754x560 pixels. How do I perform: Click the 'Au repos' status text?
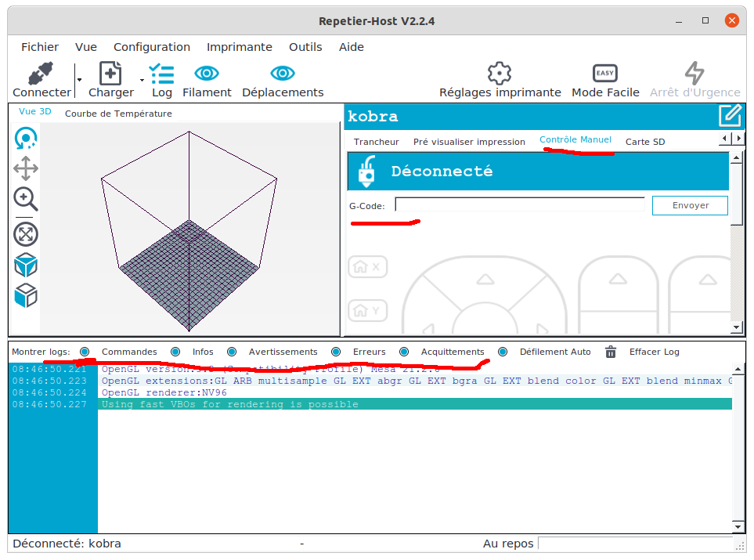pos(508,544)
